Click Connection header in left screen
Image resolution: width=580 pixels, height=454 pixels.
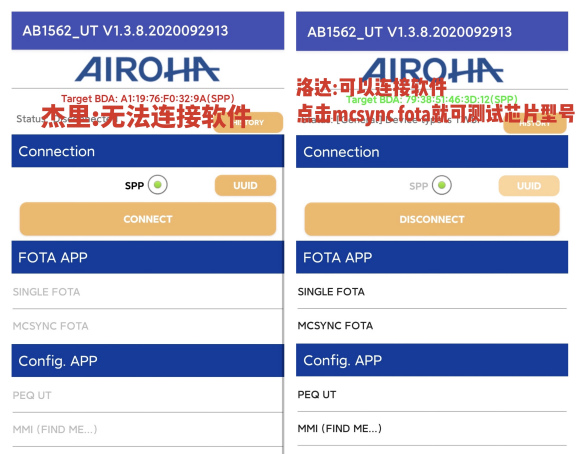[x=148, y=151]
